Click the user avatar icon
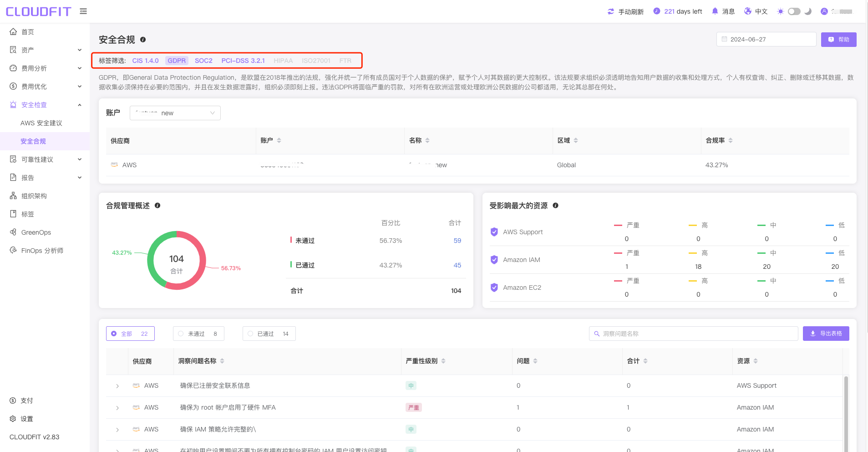Viewport: 868px width, 452px height. [824, 11]
